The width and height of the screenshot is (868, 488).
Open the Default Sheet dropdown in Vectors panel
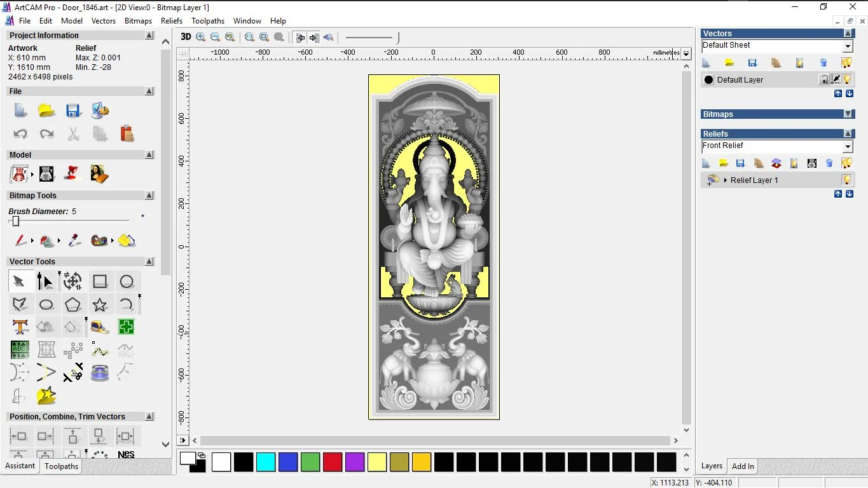click(848, 45)
